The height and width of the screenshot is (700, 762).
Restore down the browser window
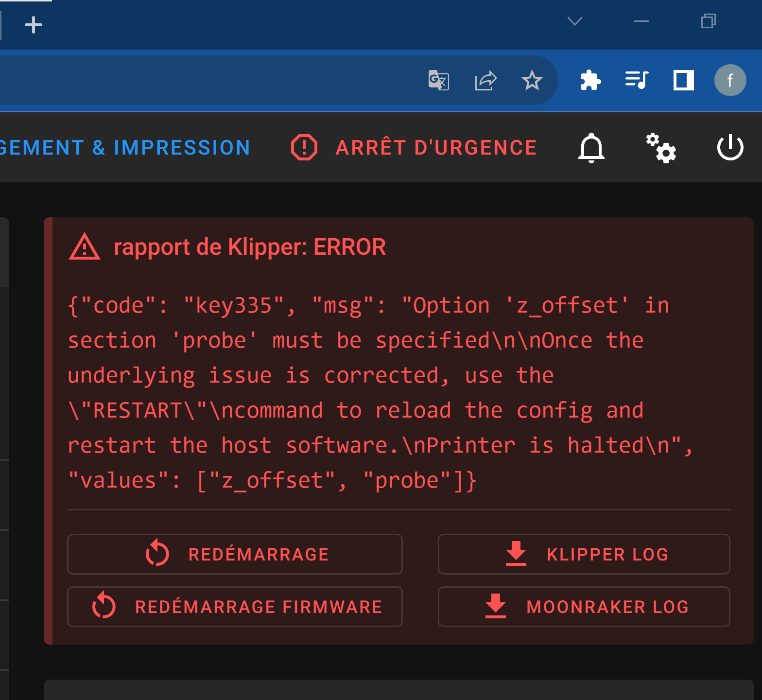tap(709, 21)
